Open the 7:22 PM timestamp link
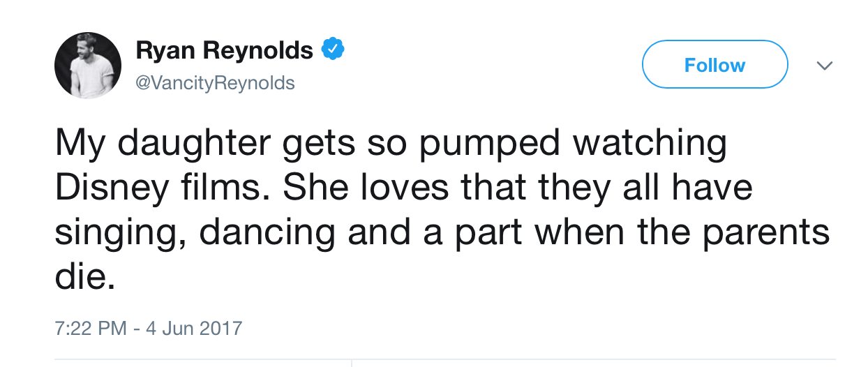 (x=89, y=328)
